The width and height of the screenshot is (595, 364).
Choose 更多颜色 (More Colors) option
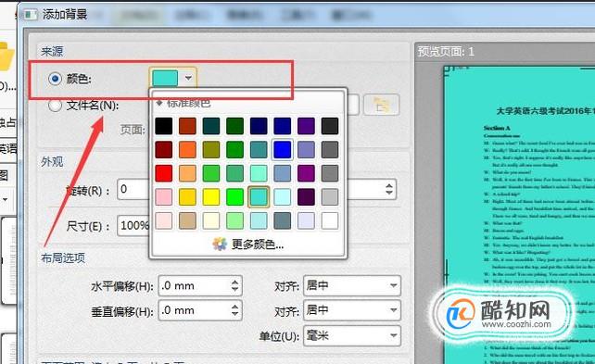(258, 245)
